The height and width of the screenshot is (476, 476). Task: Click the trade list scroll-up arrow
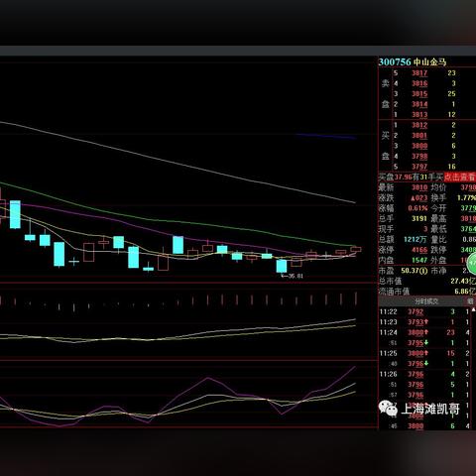tap(473, 309)
